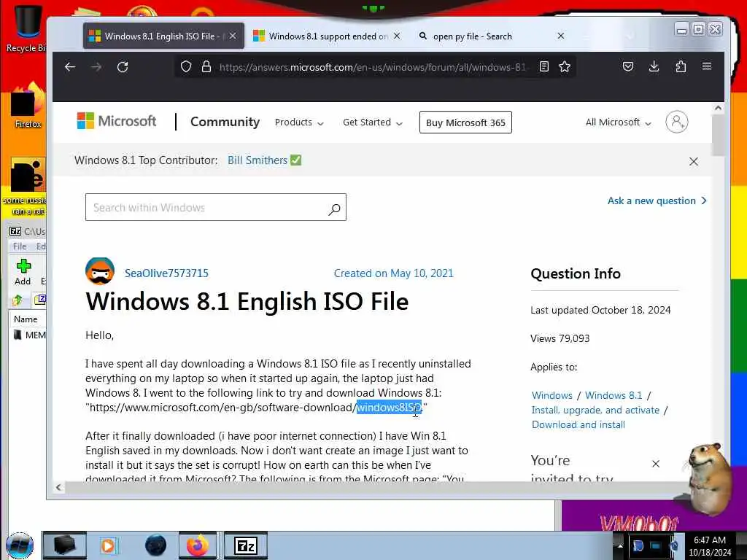Click Created on May 10, 2021 text

tap(393, 273)
